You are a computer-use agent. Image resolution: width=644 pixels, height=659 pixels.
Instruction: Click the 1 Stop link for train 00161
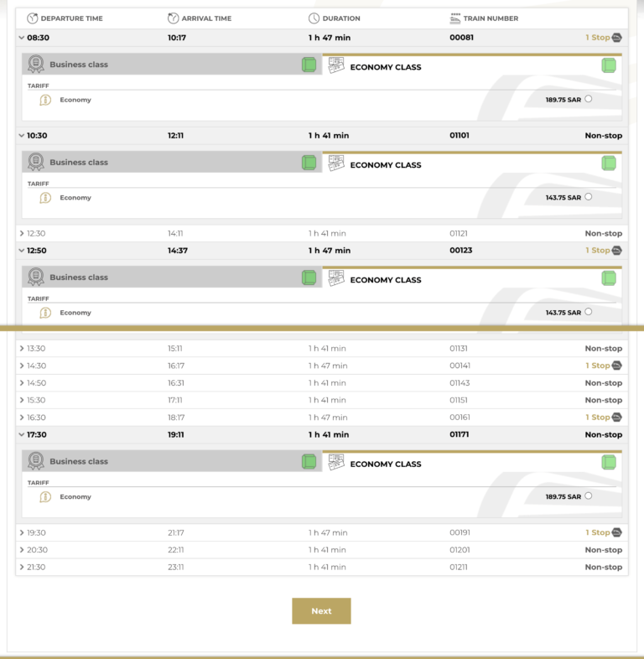597,418
